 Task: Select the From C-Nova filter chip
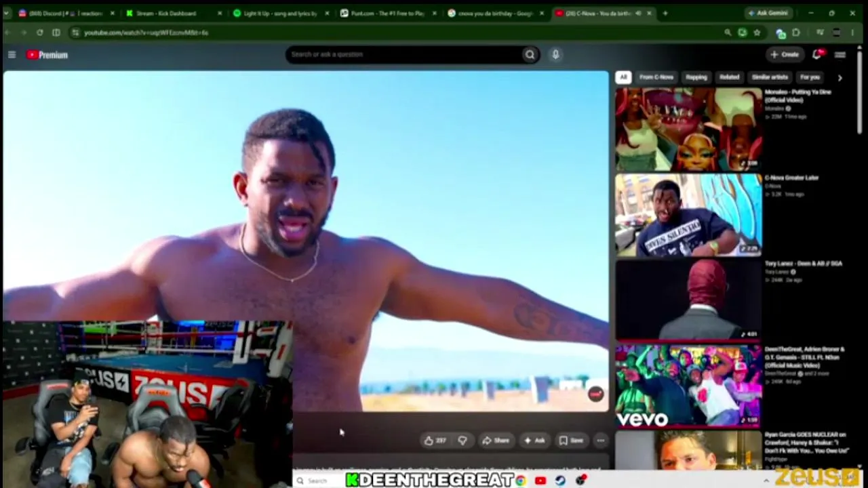click(x=656, y=77)
